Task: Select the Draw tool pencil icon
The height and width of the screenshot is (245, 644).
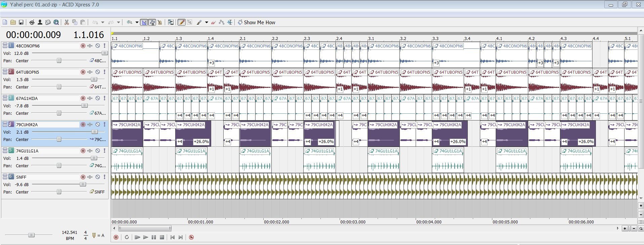Action: (x=181, y=22)
